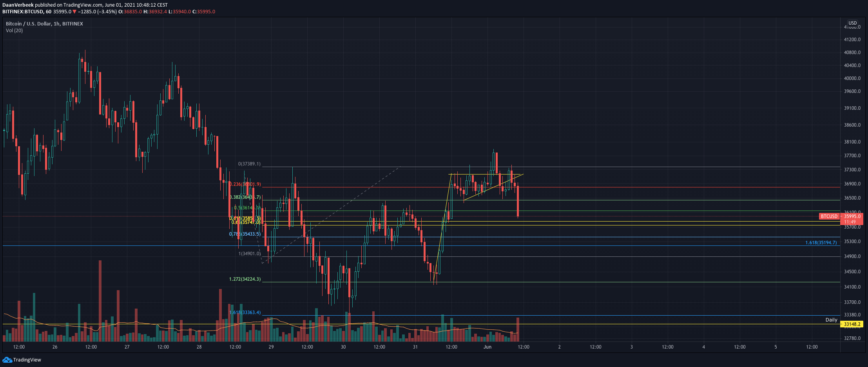Select the yellow 33148.2 Daily price label
This screenshot has height=367, width=868.
point(852,324)
